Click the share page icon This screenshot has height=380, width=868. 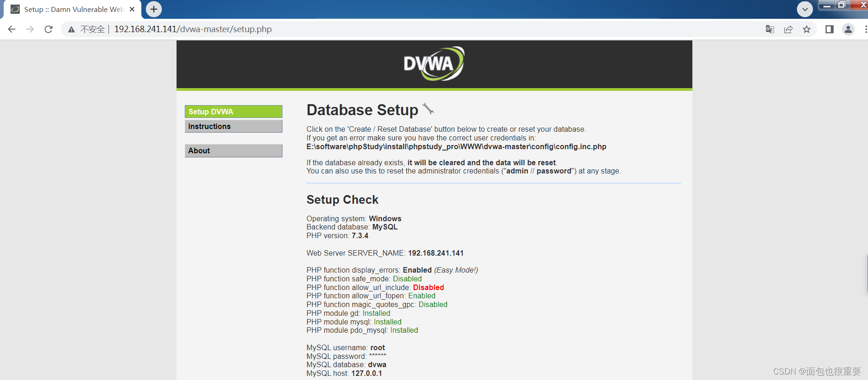788,29
